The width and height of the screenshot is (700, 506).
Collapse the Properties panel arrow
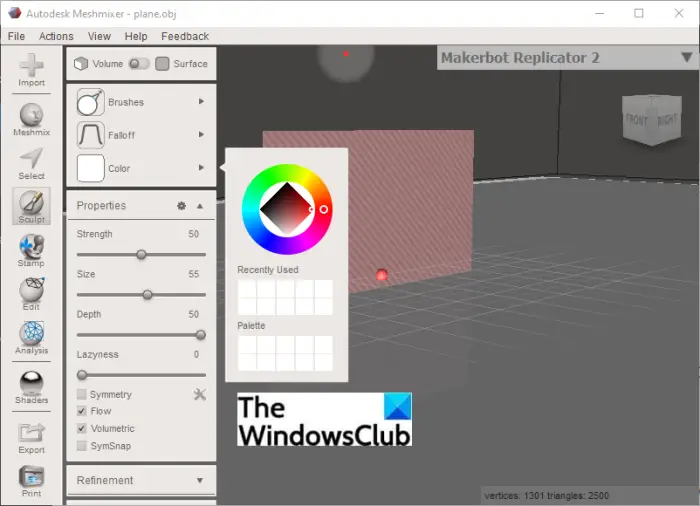[200, 206]
